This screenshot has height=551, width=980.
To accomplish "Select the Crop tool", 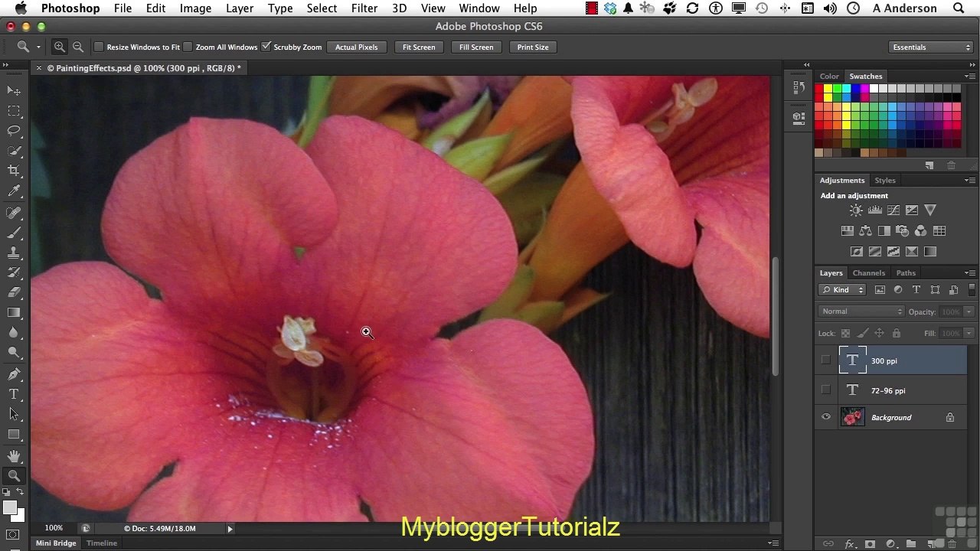I will pos(14,171).
